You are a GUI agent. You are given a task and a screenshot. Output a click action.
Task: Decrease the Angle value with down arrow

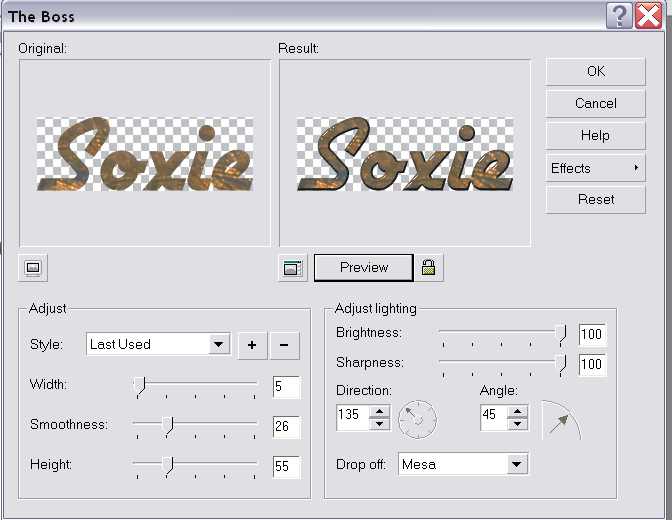coord(518,425)
